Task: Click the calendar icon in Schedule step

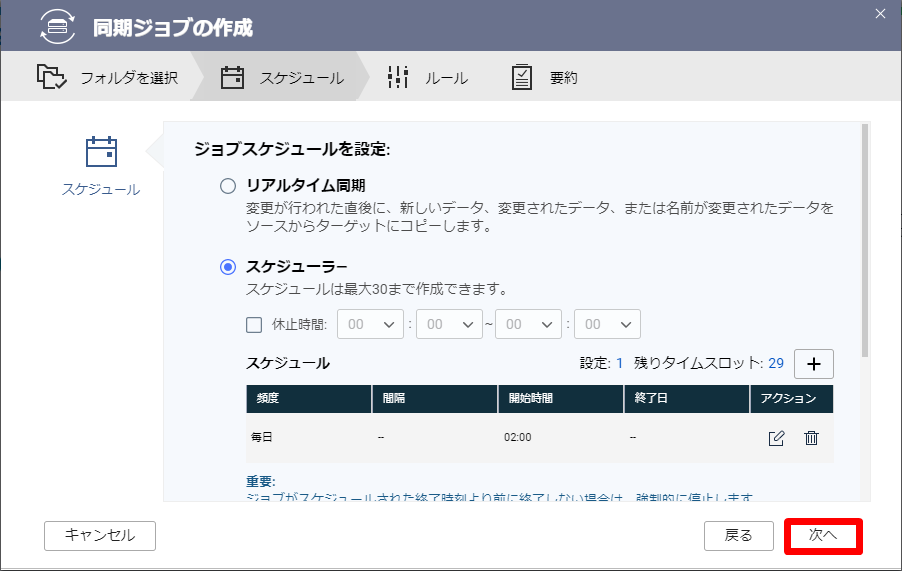Action: (232, 77)
